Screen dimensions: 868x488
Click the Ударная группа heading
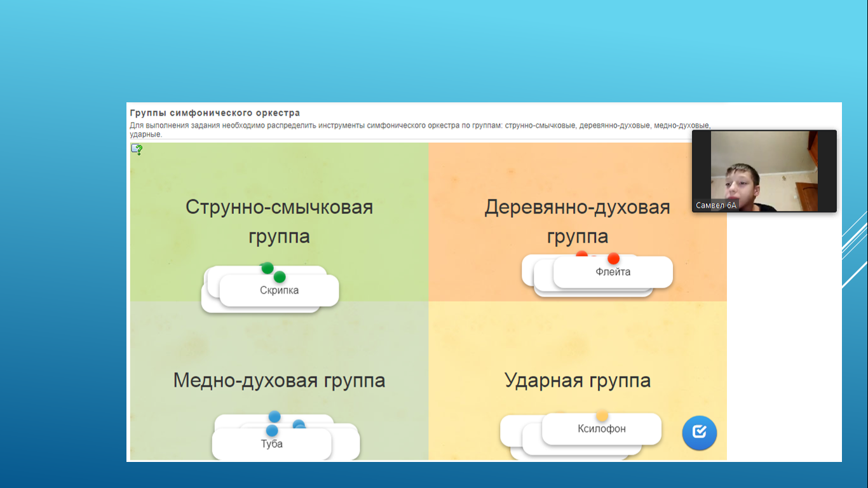[578, 381]
